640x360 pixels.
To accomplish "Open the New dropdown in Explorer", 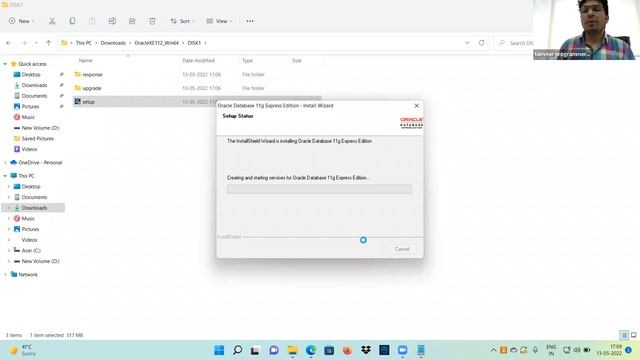I will 22,21.
